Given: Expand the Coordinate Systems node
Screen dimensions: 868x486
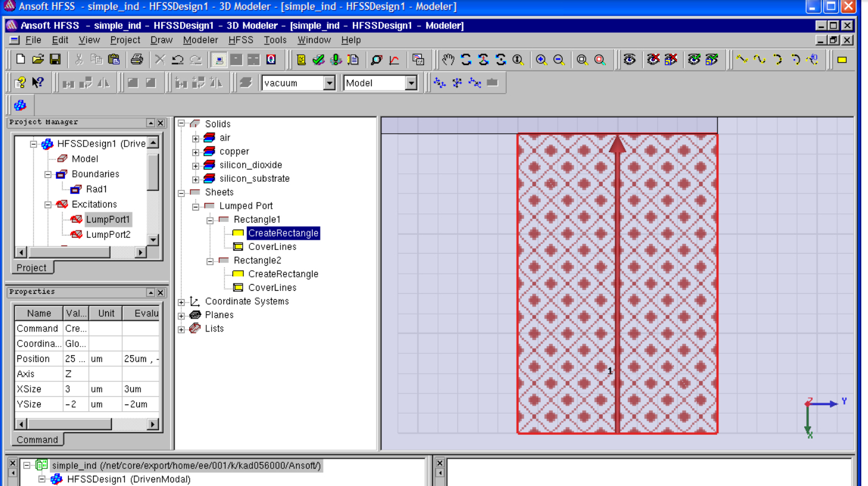Looking at the screenshot, I should point(181,302).
